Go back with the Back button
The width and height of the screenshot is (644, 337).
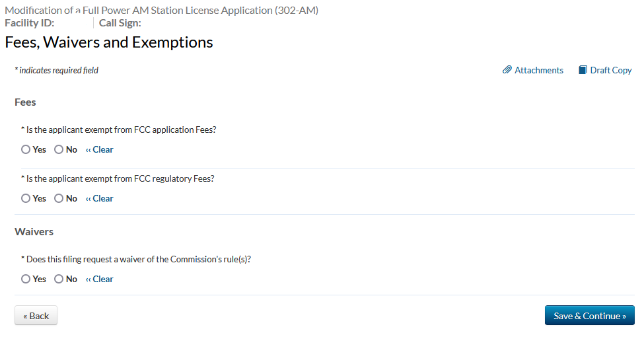(36, 316)
